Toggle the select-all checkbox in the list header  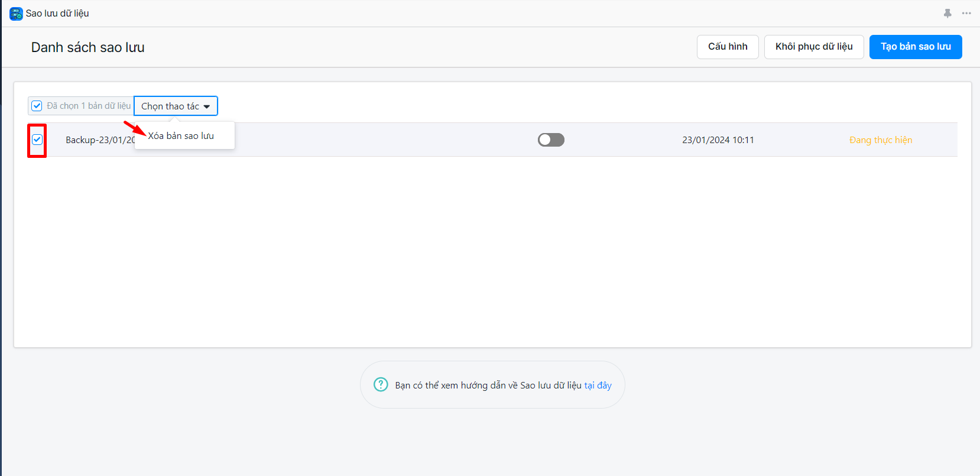[x=37, y=106]
